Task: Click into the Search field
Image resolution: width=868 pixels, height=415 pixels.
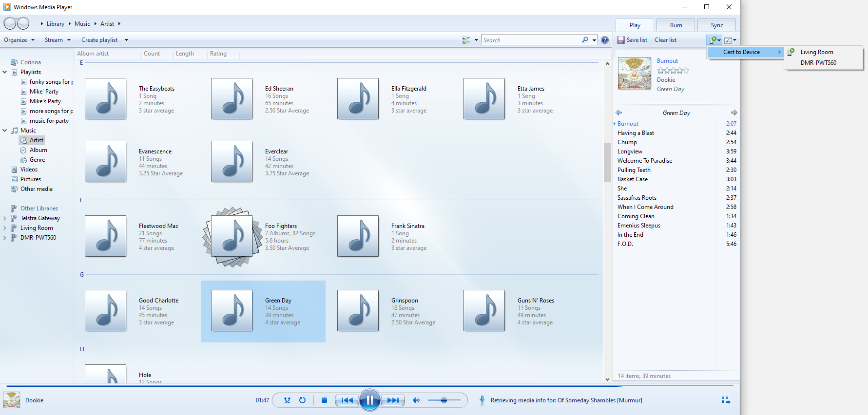Action: tap(531, 40)
